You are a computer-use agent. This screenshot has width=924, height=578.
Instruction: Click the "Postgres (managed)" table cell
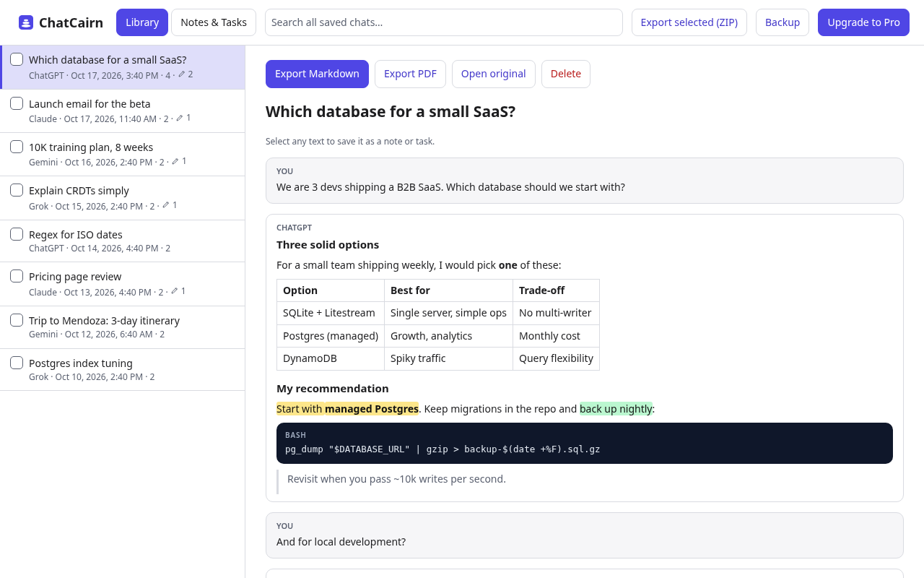(x=331, y=336)
